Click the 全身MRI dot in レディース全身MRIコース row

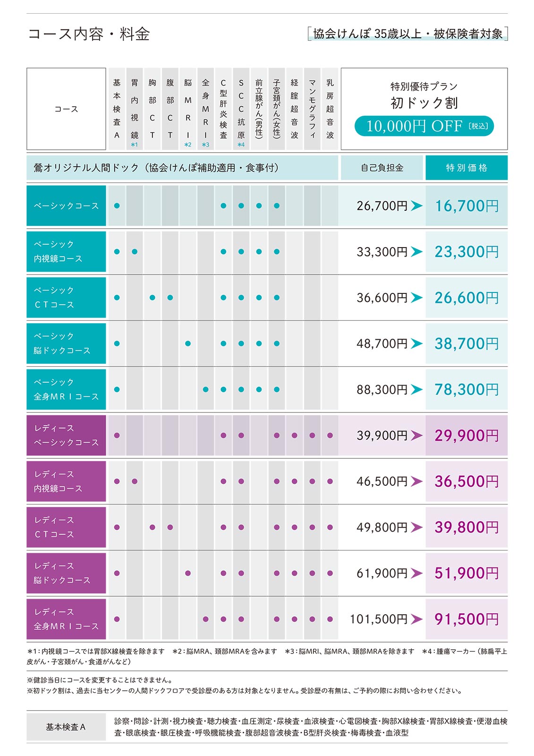click(205, 619)
